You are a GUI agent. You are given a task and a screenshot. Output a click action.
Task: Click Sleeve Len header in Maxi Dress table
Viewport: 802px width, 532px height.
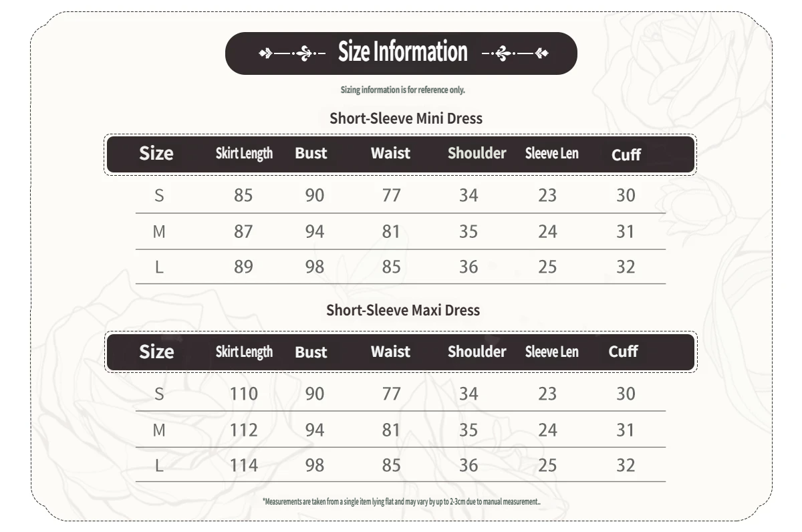click(x=551, y=352)
